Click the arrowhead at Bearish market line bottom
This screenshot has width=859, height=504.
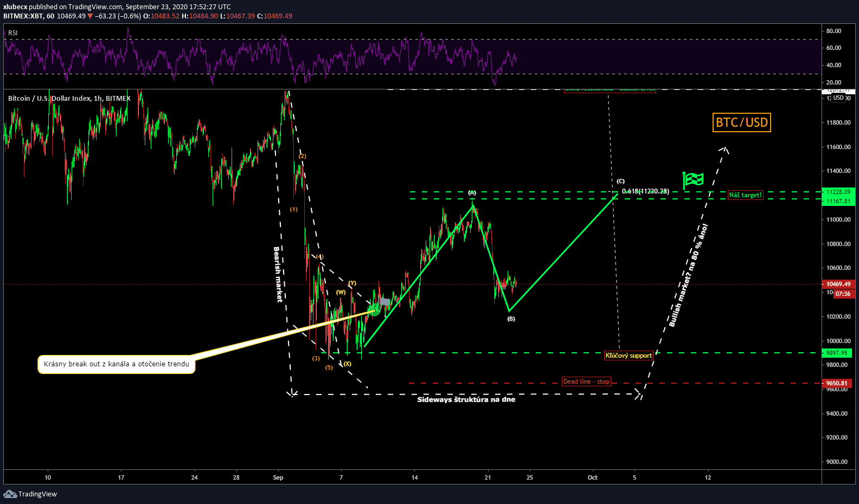292,392
